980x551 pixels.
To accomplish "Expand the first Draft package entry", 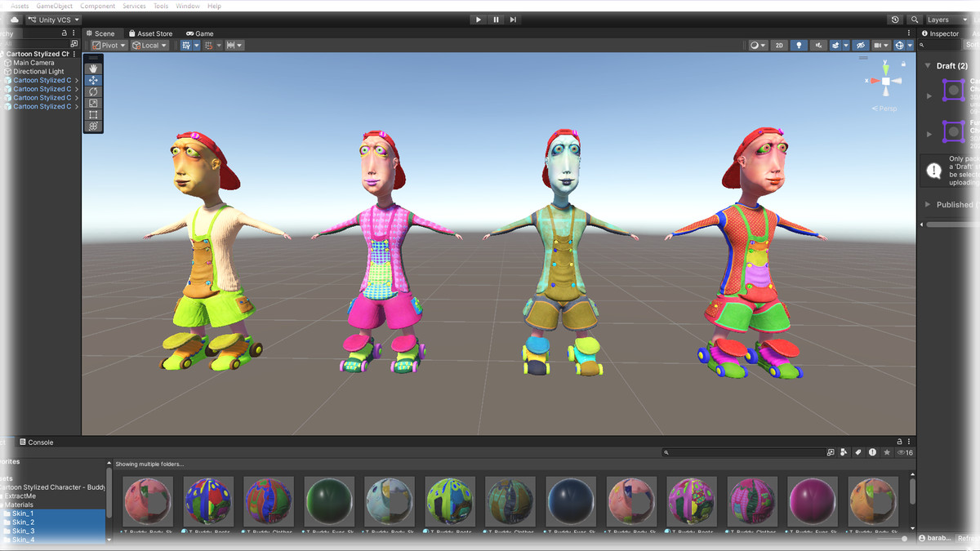I will (929, 96).
